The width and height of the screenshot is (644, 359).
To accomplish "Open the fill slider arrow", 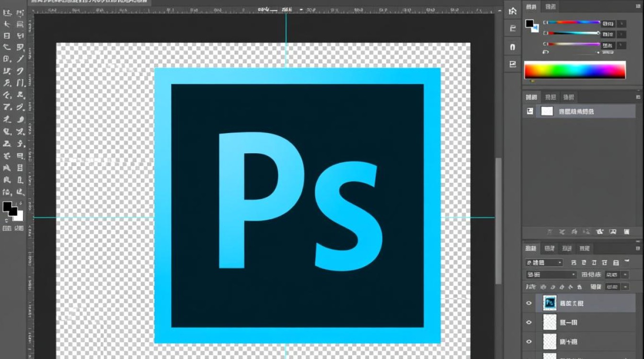I will coord(624,287).
